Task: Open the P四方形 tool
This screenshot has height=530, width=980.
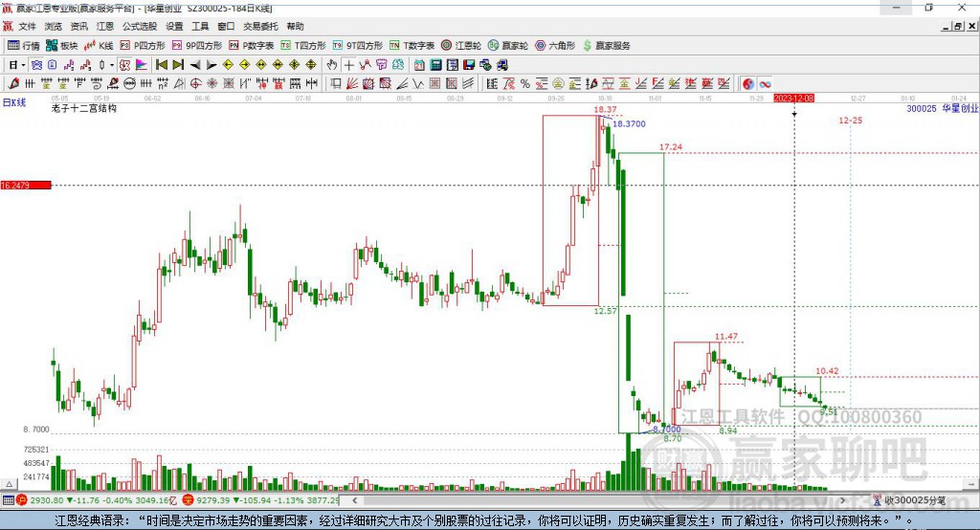Action: pyautogui.click(x=143, y=46)
